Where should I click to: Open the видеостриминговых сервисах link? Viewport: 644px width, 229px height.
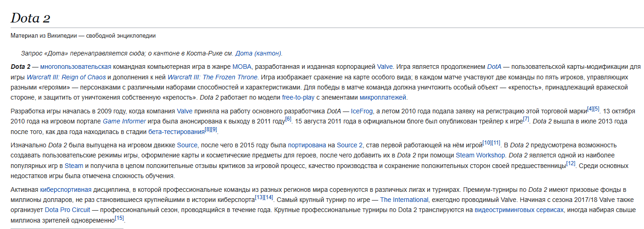click(x=519, y=210)
